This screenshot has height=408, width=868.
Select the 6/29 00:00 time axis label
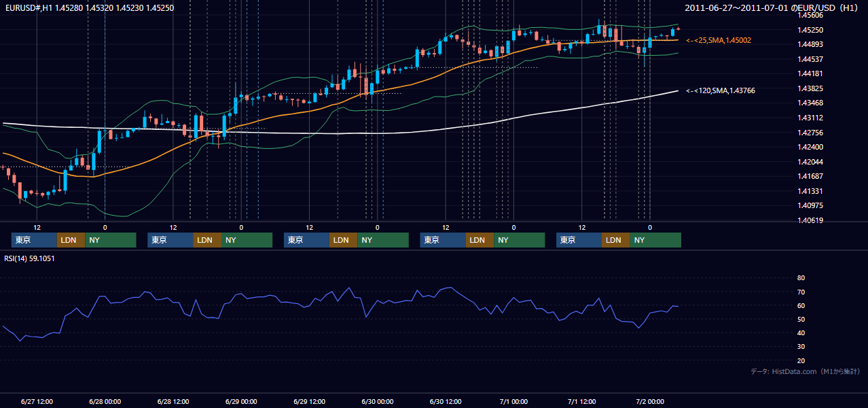point(241,402)
